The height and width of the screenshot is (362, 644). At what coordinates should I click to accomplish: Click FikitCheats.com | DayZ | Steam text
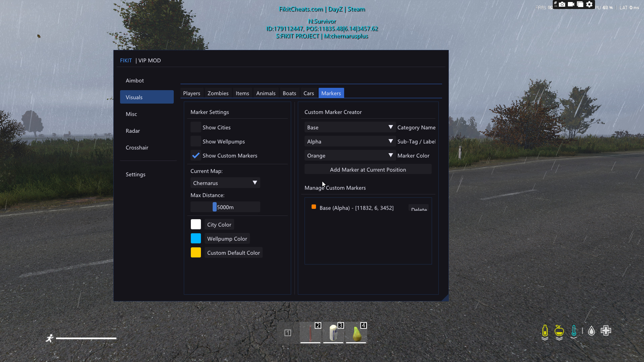322,9
